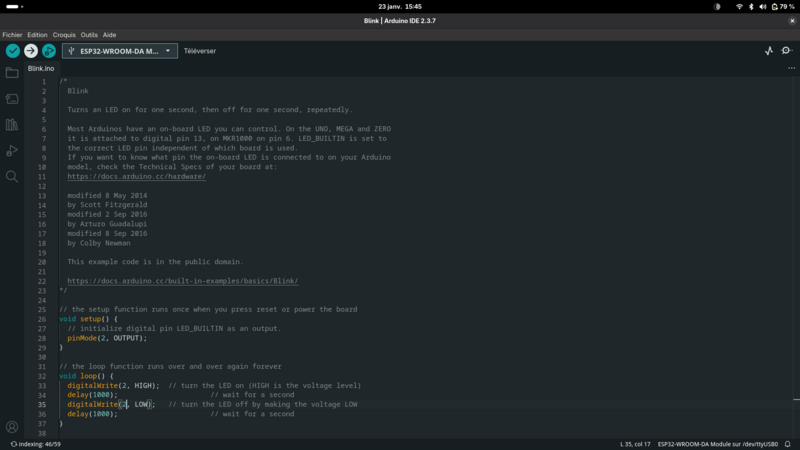
Task: Click the "modified 8 May 2014" comment
Action: point(107,195)
